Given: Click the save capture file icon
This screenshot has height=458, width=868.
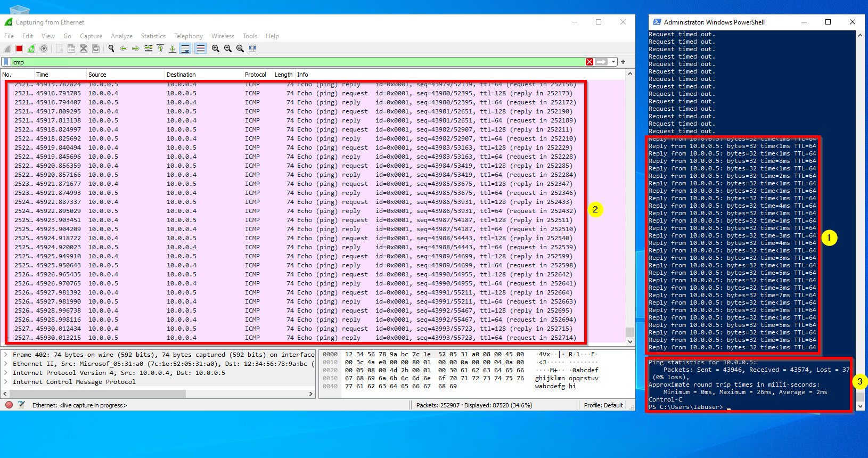Looking at the screenshot, I should coord(71,48).
